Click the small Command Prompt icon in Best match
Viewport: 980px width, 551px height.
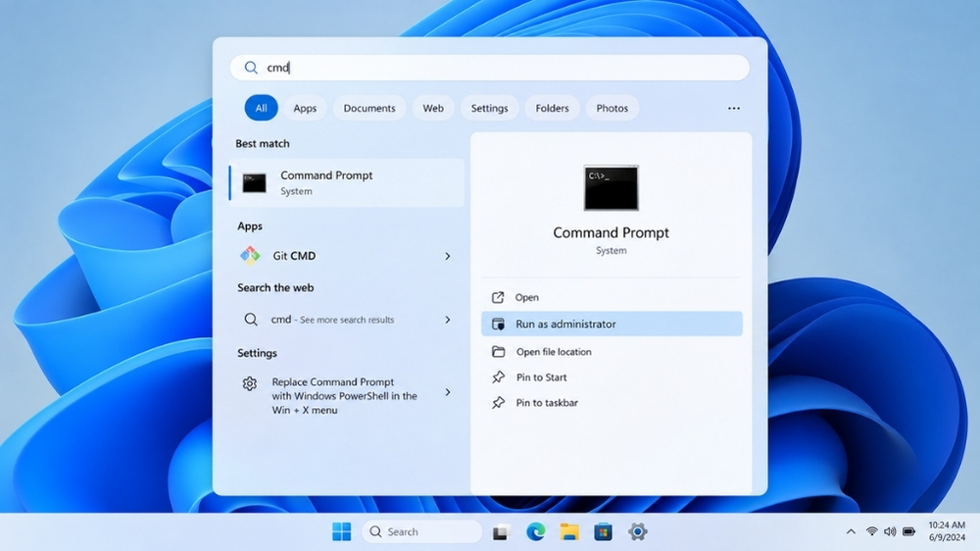[x=255, y=182]
